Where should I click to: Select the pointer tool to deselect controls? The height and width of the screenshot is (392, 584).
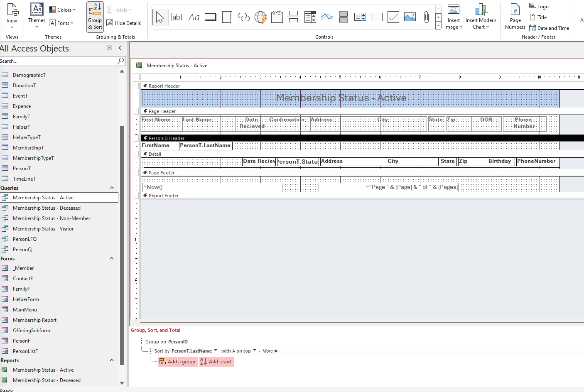[x=160, y=17]
